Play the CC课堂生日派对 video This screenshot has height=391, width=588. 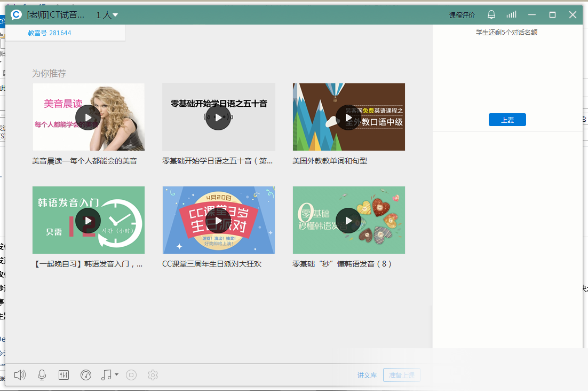point(218,221)
